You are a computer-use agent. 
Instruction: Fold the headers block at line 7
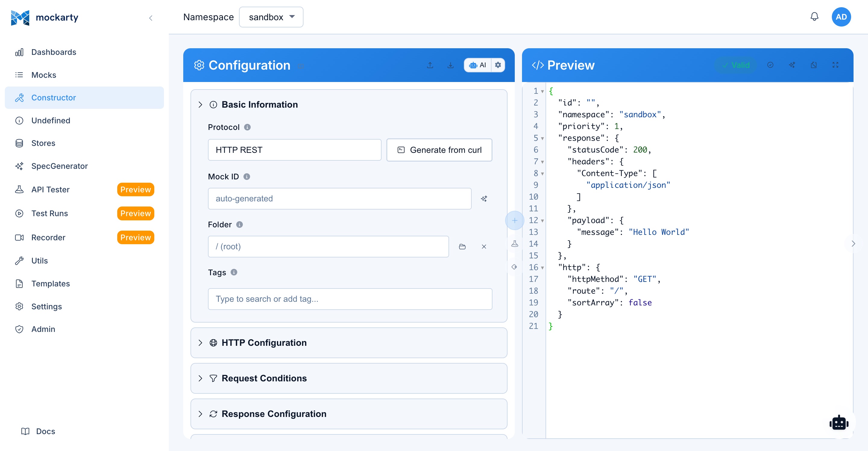click(542, 162)
